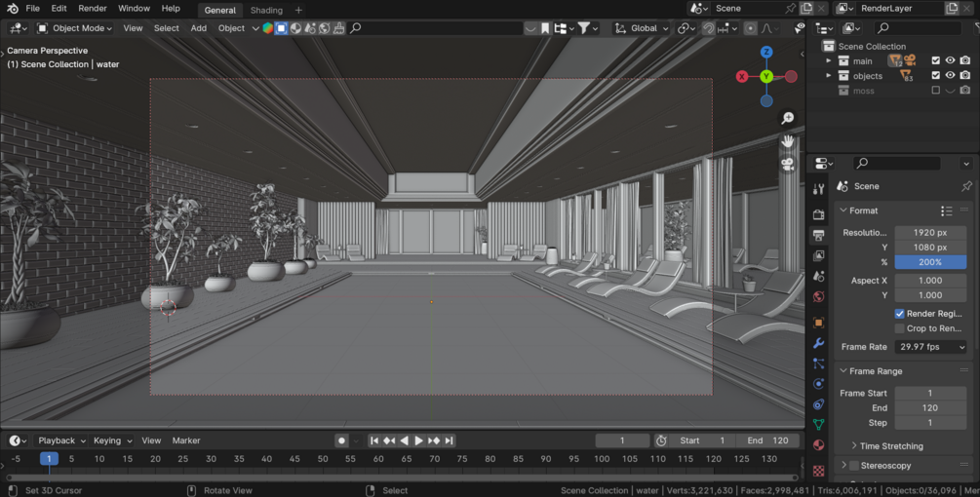Click the new scene copy icon

tap(806, 8)
